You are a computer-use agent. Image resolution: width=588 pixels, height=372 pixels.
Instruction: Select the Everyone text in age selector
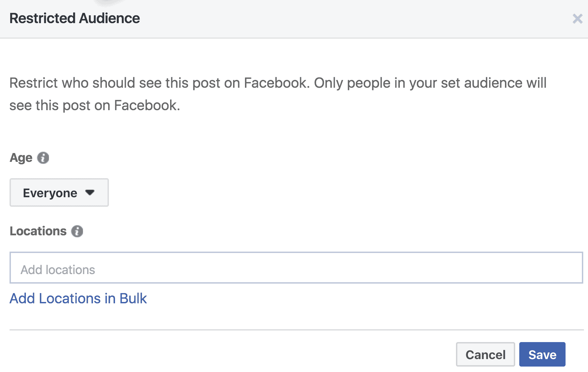pyautogui.click(x=50, y=193)
